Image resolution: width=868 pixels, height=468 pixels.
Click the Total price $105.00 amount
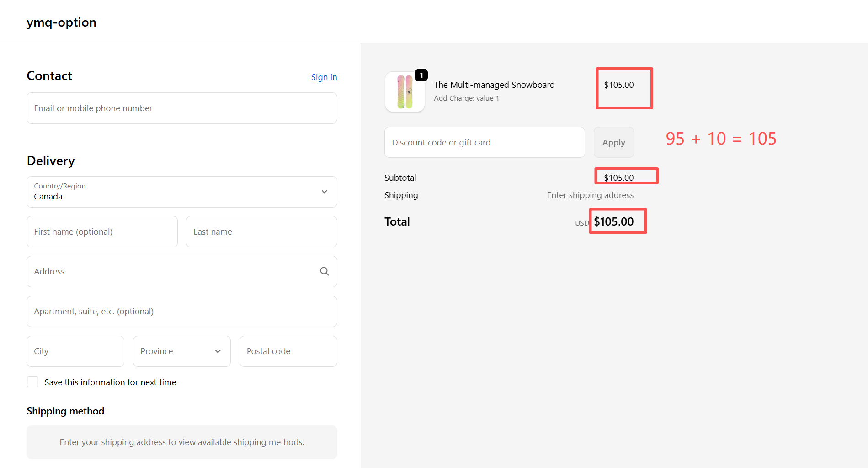click(613, 221)
